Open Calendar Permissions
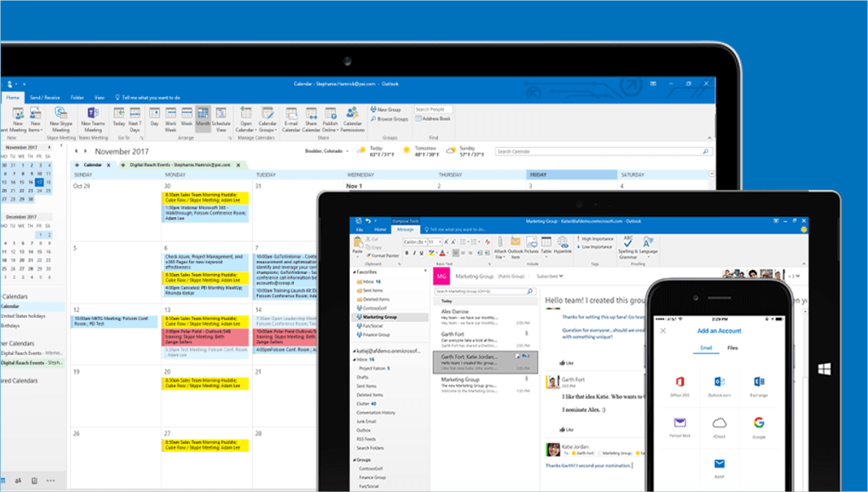The height and width of the screenshot is (492, 868). (x=352, y=122)
